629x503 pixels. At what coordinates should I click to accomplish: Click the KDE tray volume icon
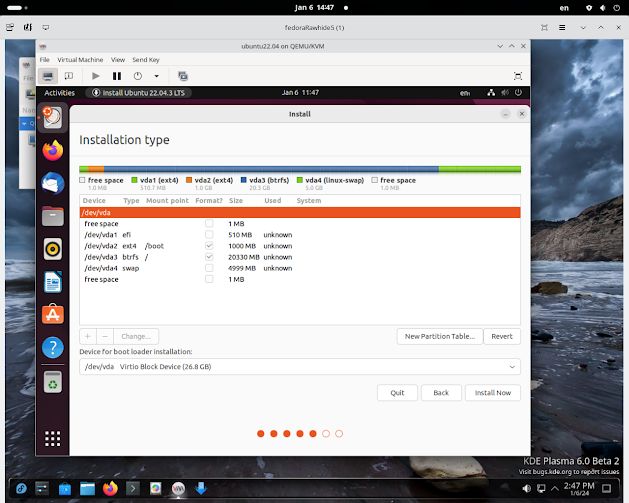[527, 489]
